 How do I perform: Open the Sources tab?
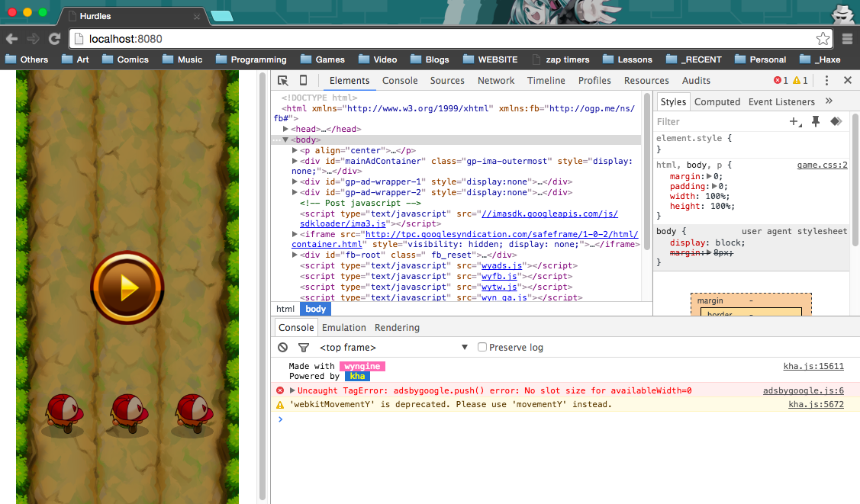[x=447, y=81]
